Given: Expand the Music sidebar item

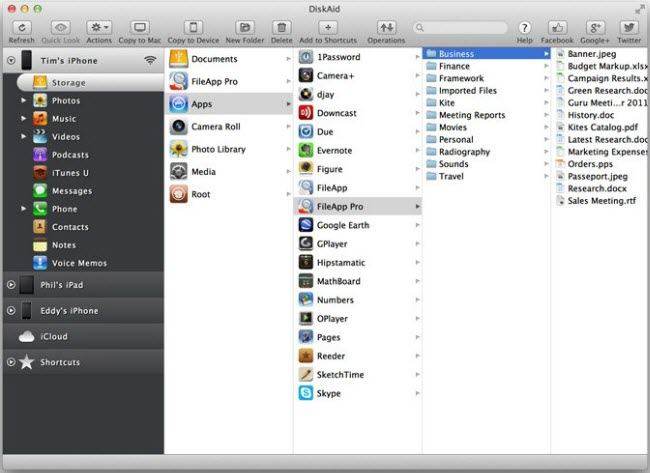Looking at the screenshot, I should tap(23, 119).
